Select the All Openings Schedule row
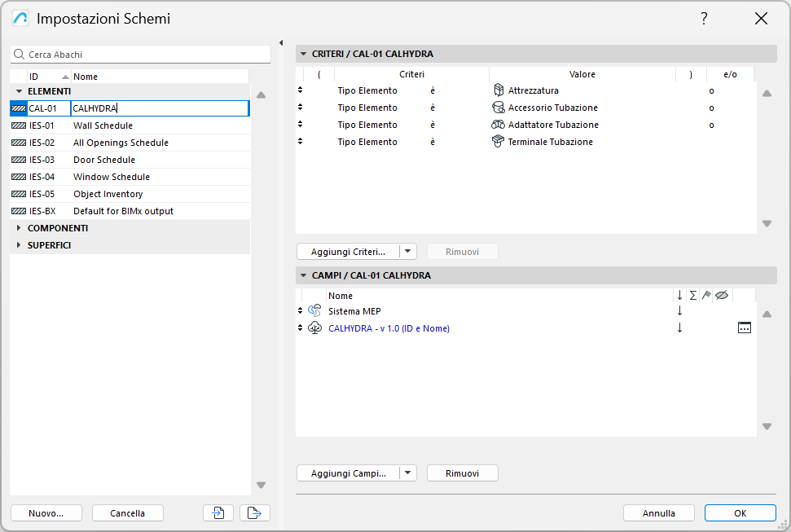 [130, 143]
